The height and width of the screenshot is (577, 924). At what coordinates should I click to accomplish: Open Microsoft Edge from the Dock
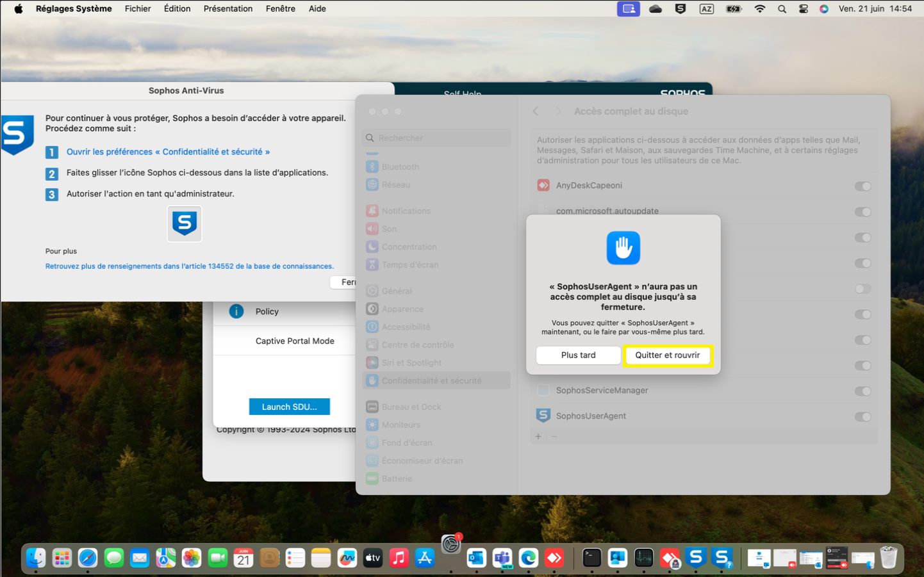point(529,558)
